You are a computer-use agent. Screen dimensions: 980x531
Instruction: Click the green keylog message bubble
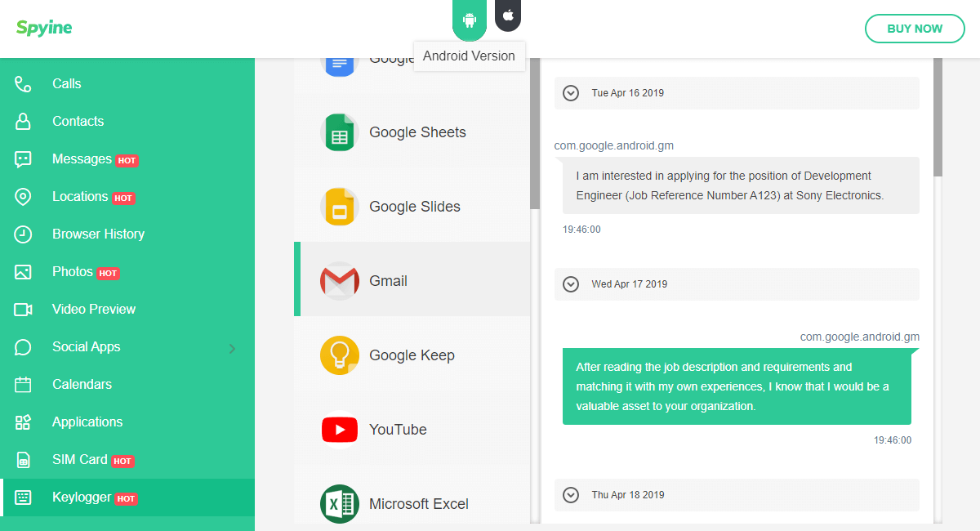[x=737, y=386]
